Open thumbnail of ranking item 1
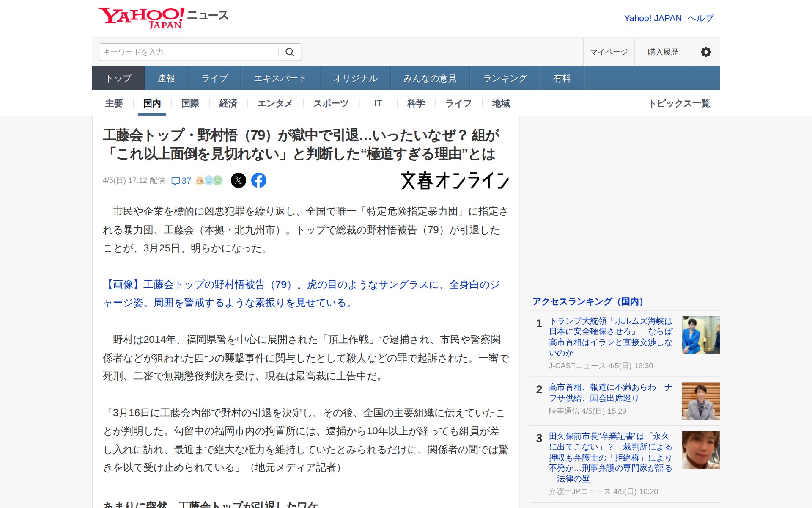 [x=700, y=335]
